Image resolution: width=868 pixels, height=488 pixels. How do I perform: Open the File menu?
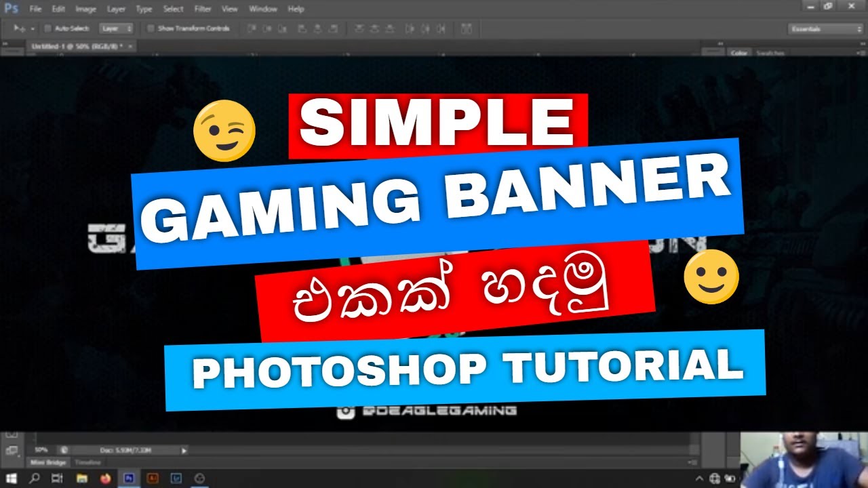(35, 9)
